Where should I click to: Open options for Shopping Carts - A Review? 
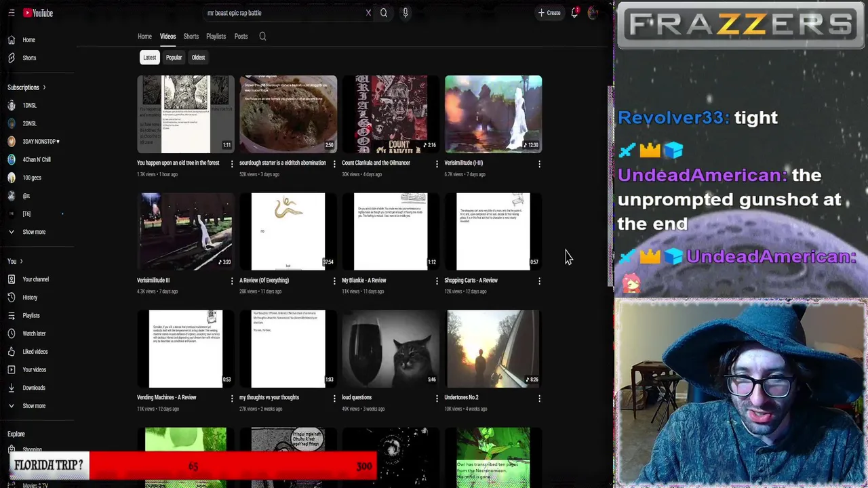(x=539, y=281)
